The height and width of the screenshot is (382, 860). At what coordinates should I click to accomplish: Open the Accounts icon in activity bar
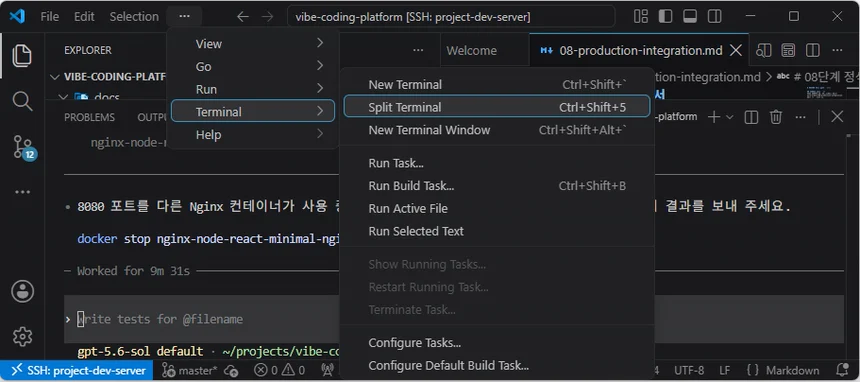click(x=22, y=291)
